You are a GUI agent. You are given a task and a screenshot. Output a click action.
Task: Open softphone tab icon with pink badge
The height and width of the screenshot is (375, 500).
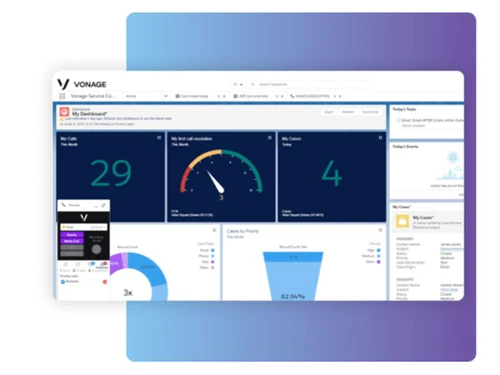tap(103, 264)
